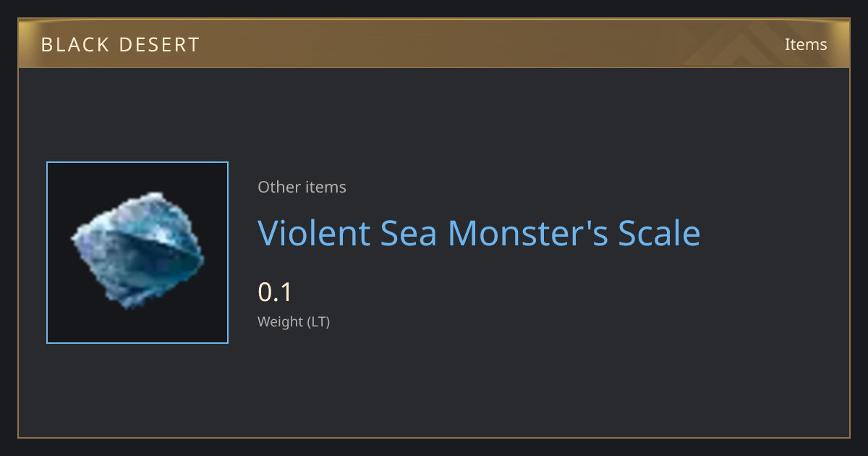Click the gold header banner bar

tap(434, 44)
